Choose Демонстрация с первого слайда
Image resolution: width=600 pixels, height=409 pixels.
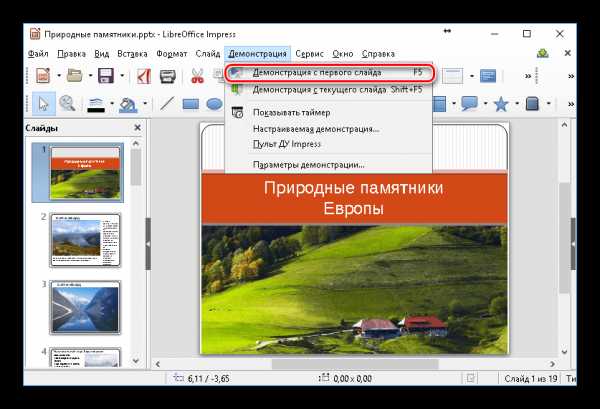coord(329,72)
